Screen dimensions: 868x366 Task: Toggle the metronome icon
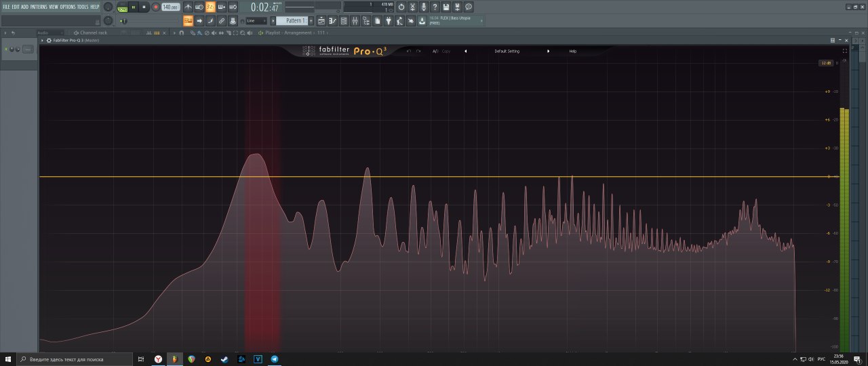(189, 7)
